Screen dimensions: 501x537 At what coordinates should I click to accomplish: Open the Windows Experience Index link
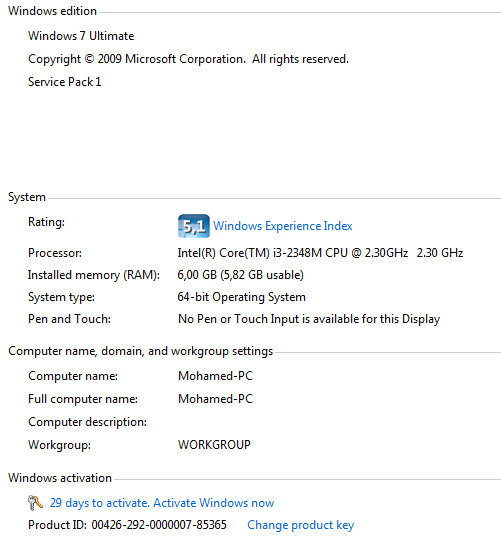(283, 226)
